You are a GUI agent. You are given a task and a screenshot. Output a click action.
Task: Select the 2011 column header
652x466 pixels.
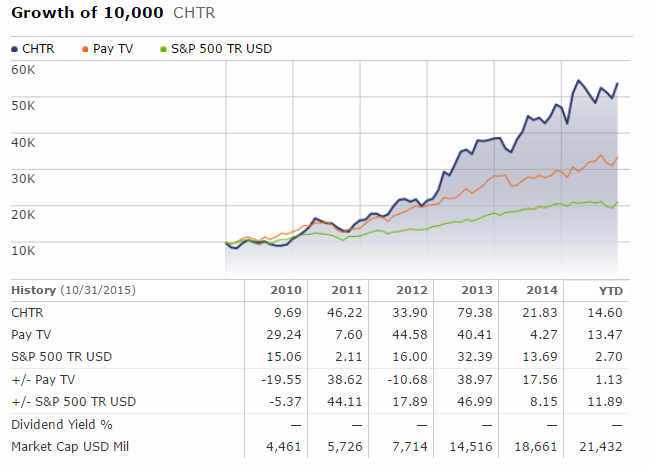[x=347, y=290]
